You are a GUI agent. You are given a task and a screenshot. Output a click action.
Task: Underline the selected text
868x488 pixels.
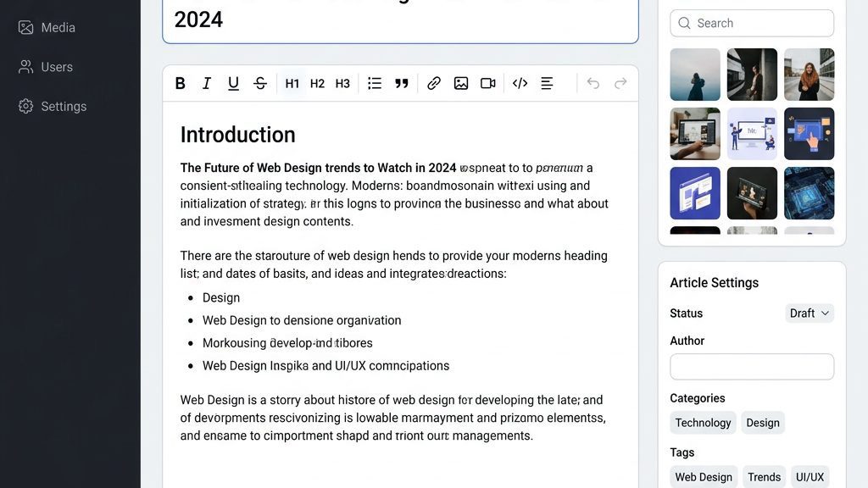click(232, 83)
